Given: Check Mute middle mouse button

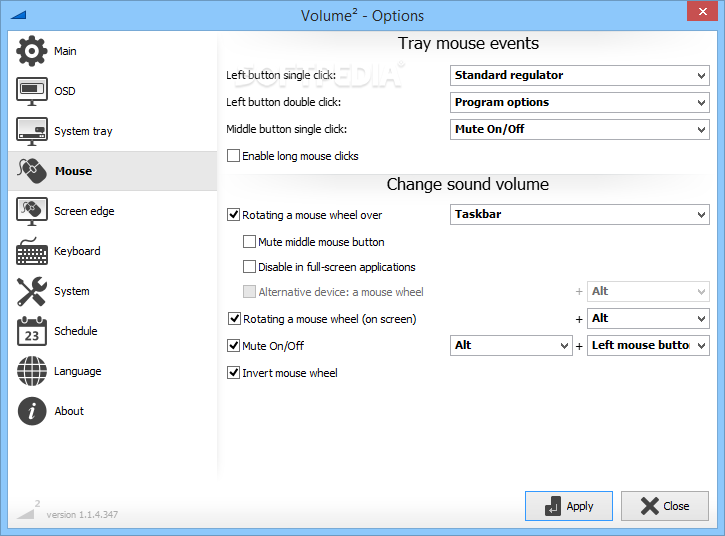Looking at the screenshot, I should click(x=249, y=241).
